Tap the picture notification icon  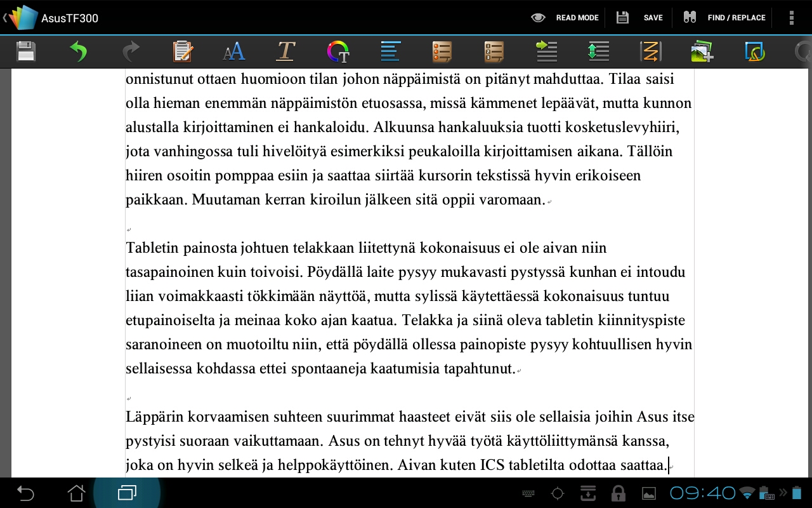[649, 493]
